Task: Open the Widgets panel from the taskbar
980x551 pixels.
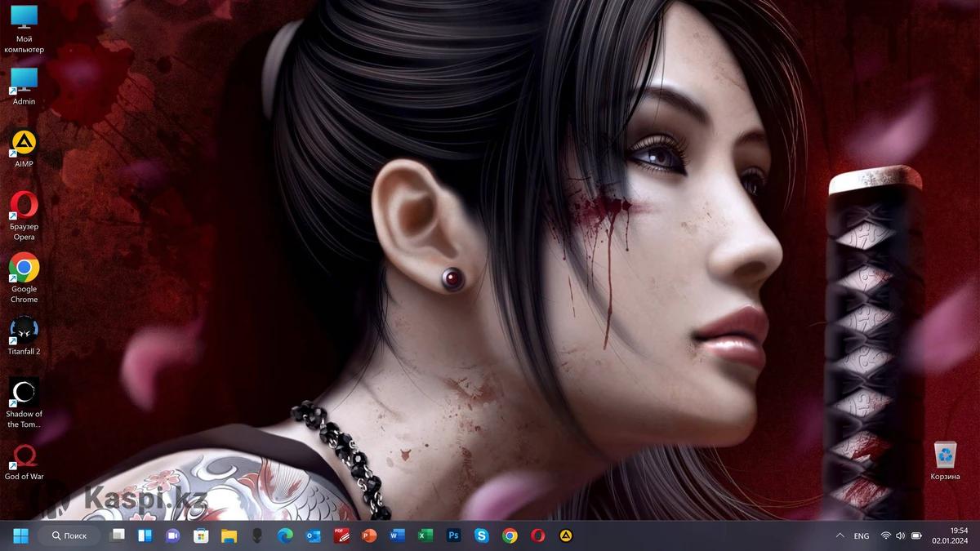Action: pos(145,535)
